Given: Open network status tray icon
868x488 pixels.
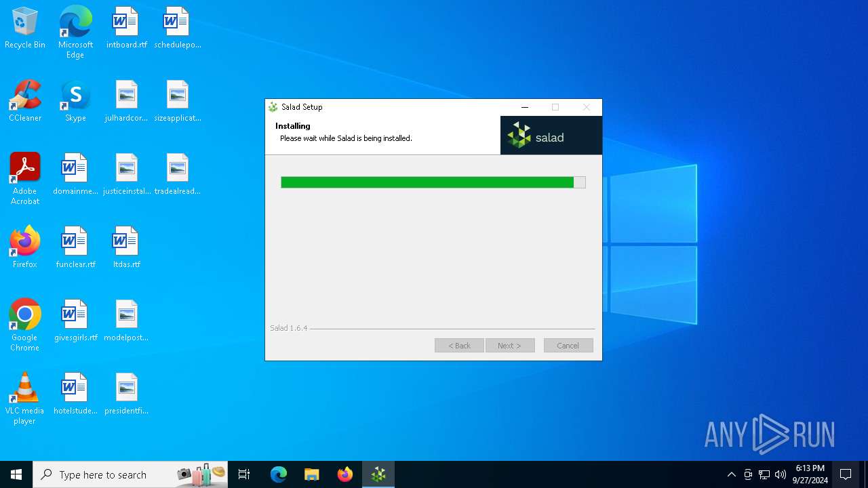Looking at the screenshot, I should pos(764,474).
